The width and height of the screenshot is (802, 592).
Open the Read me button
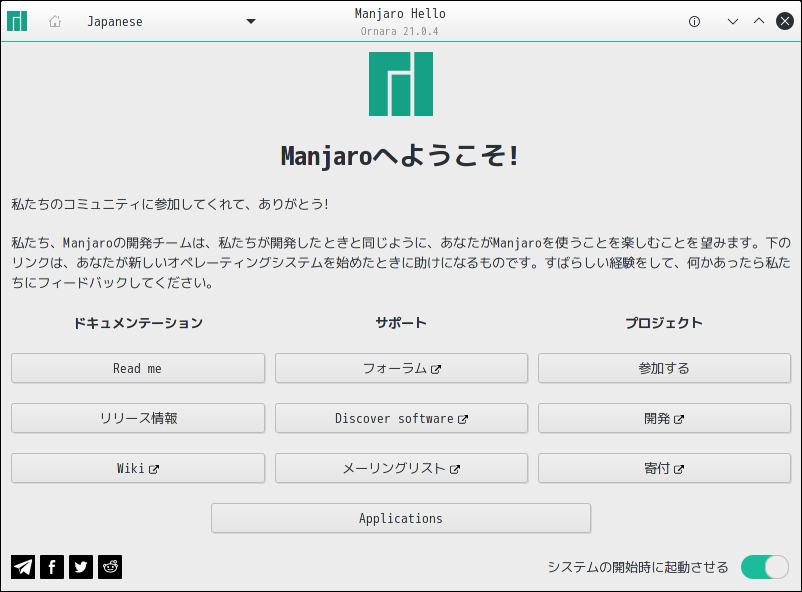click(138, 368)
